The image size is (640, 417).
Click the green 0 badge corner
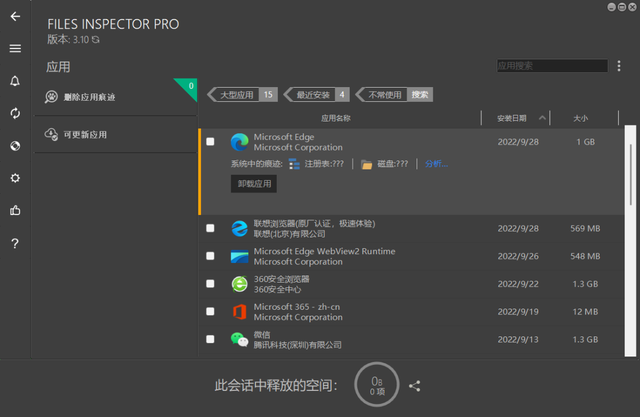coord(189,87)
